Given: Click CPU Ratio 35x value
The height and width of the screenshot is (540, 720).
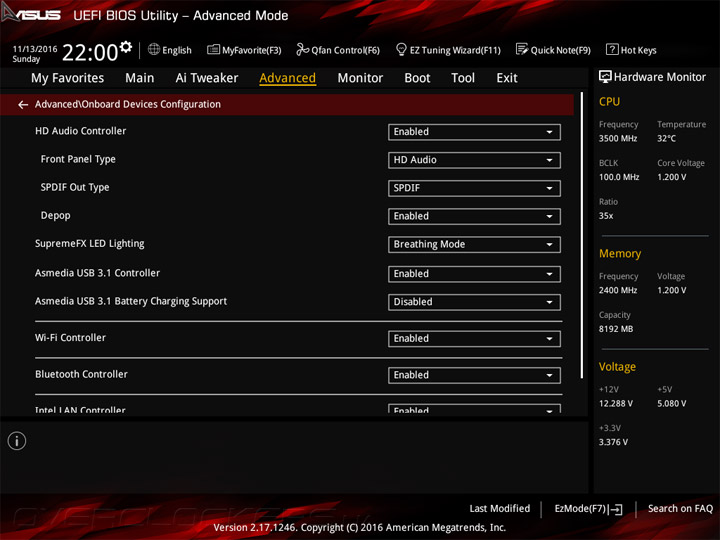Looking at the screenshot, I should 606,215.
